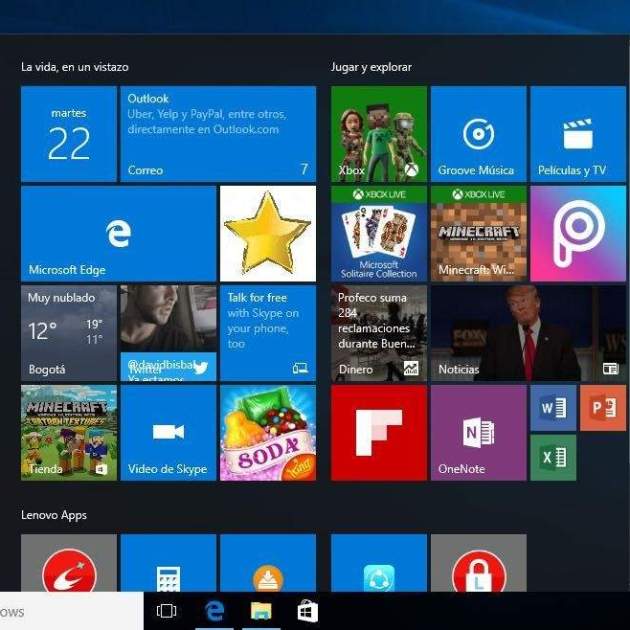
Task: Open Edge from the taskbar
Action: pyautogui.click(x=215, y=611)
